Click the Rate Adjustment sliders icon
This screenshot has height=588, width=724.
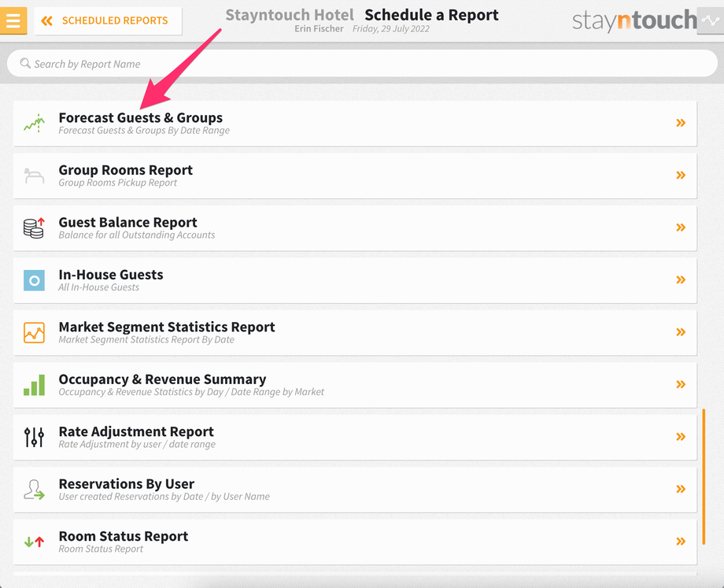pyautogui.click(x=34, y=437)
